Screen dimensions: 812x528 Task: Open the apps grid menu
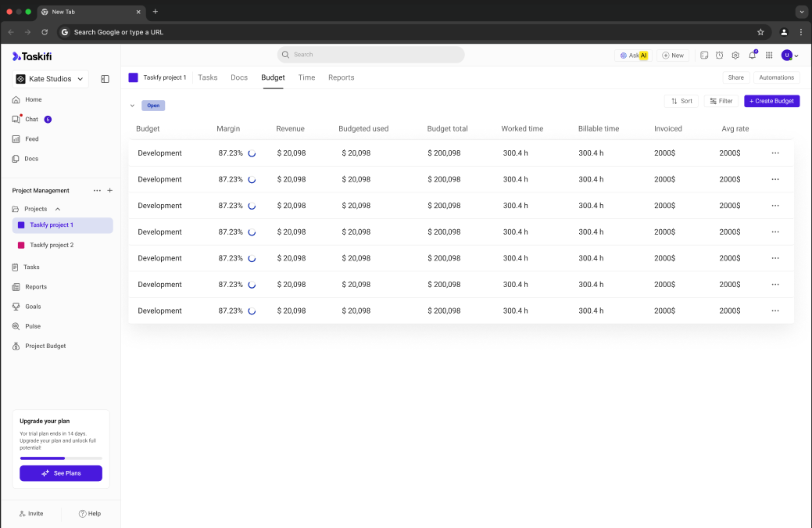pos(769,56)
